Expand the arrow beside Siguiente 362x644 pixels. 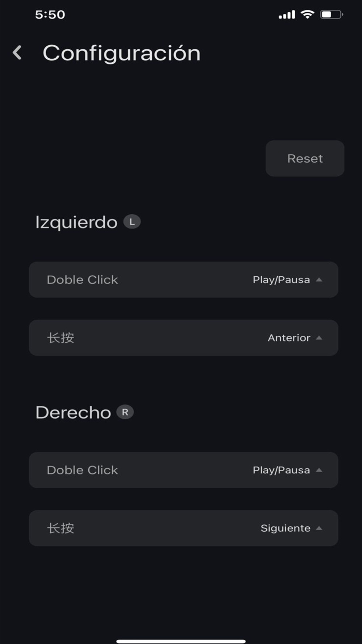(x=319, y=528)
